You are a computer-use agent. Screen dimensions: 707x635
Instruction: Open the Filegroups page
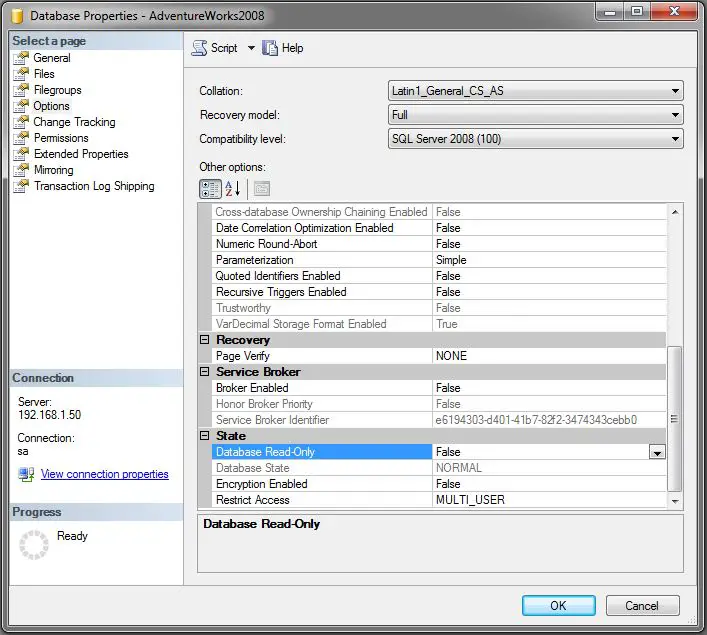(x=58, y=90)
